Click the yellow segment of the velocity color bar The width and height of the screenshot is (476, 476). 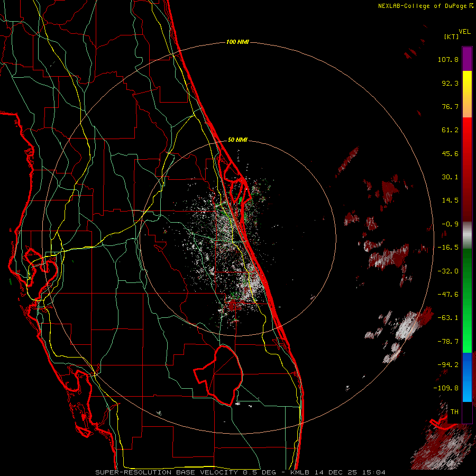(x=467, y=84)
